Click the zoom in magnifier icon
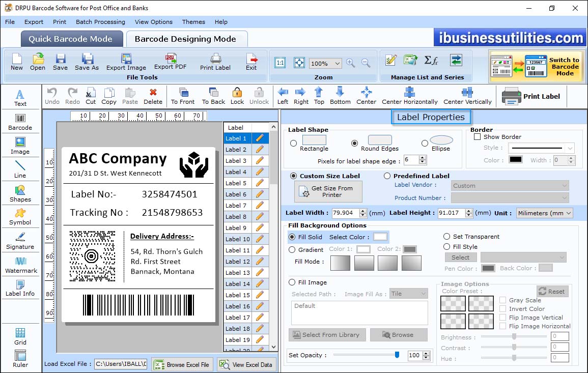588x373 pixels. (x=351, y=63)
